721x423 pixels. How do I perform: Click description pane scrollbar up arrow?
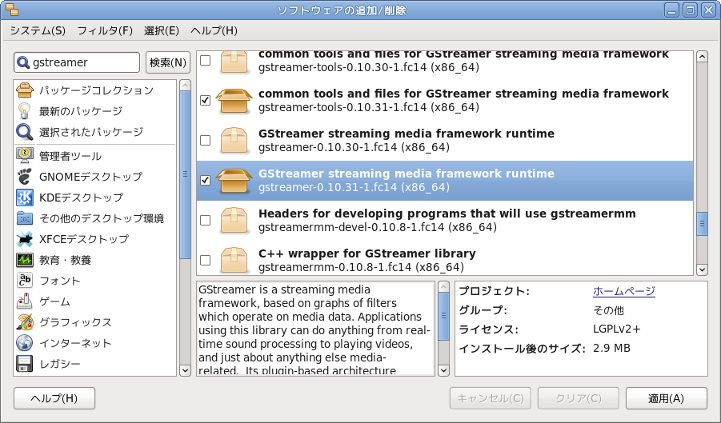click(x=444, y=287)
